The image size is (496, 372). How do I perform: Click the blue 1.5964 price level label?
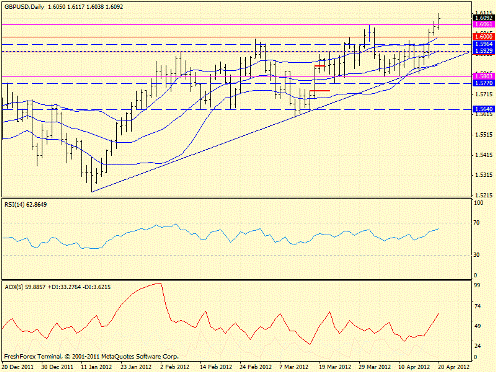click(x=484, y=44)
